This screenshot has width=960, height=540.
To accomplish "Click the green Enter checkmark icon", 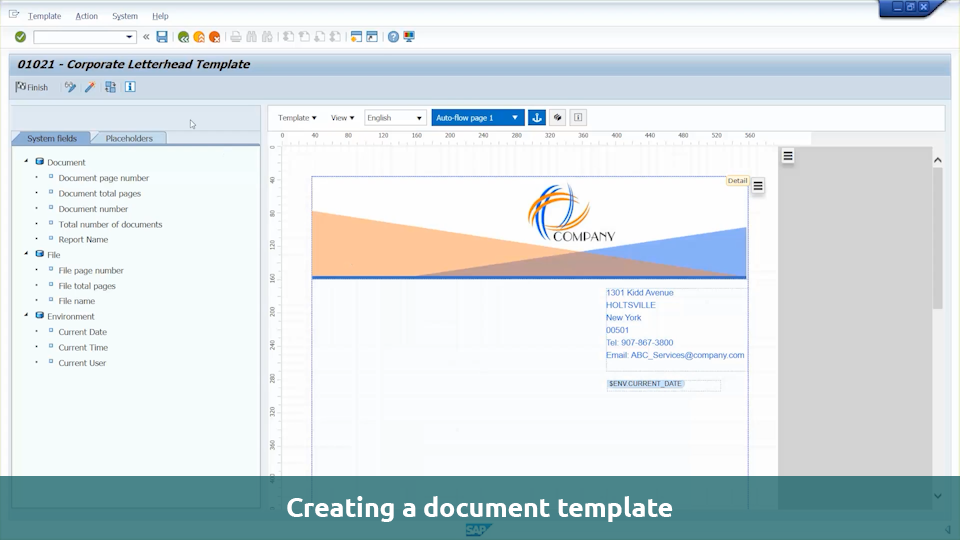I will pos(21,37).
